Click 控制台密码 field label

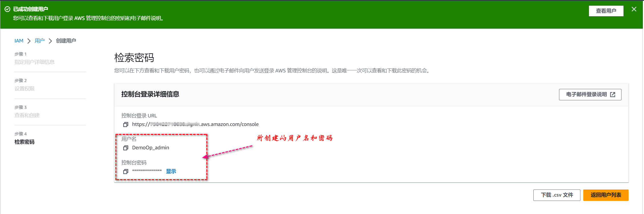134,163
